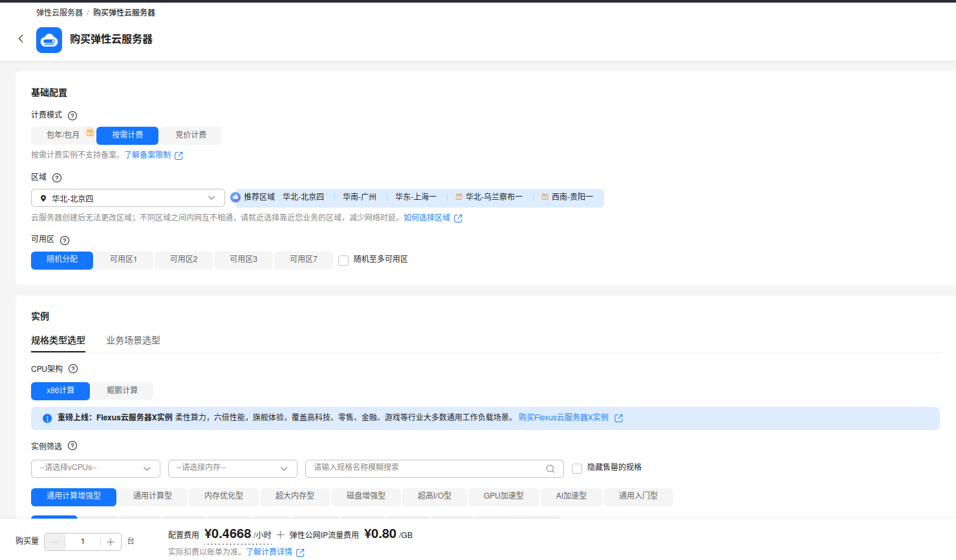
Task: Check the 隐藏售罄的规格 option
Action: [x=577, y=468]
